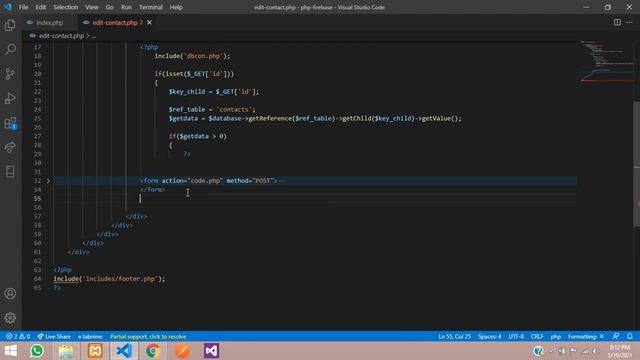This screenshot has height=360, width=640.
Task: Click 'contacts' string on line 24
Action: coord(234,109)
